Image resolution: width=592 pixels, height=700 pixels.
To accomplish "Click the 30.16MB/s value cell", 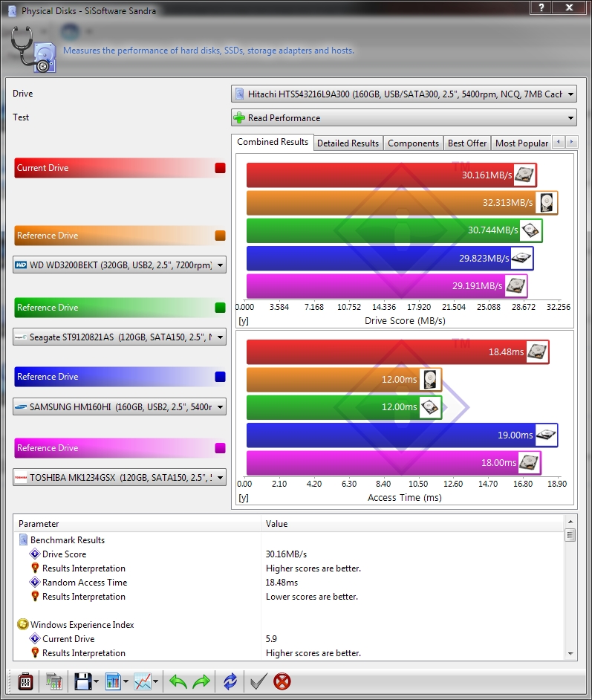I will (287, 554).
